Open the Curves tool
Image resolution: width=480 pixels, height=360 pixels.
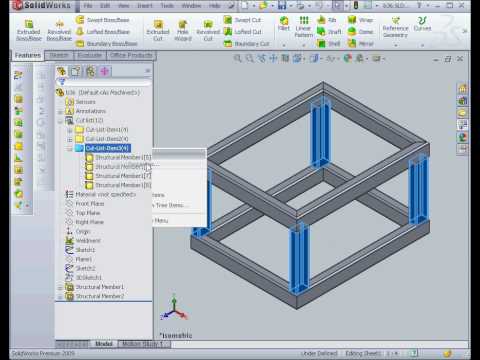pos(422,24)
